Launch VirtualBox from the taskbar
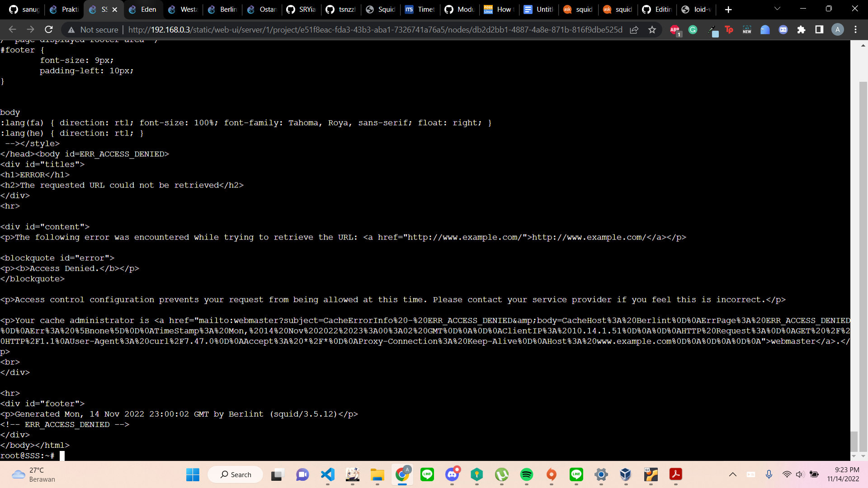This screenshot has width=868, height=488. (x=626, y=475)
